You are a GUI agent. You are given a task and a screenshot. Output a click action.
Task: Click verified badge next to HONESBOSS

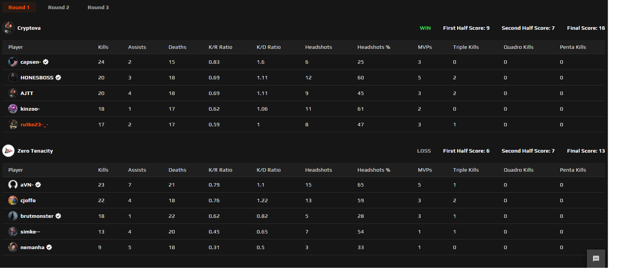pos(58,78)
